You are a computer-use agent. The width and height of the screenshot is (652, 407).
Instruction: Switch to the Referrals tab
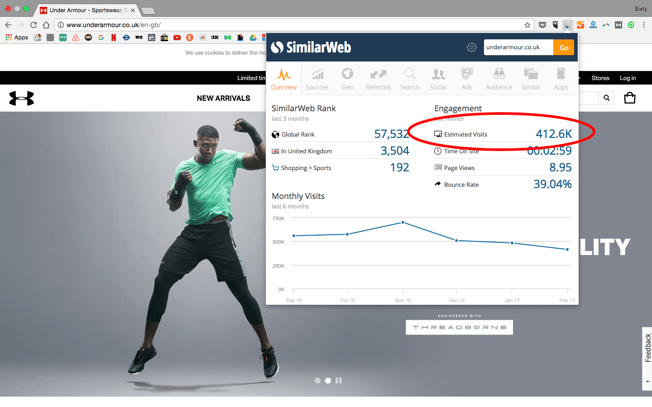pyautogui.click(x=378, y=79)
